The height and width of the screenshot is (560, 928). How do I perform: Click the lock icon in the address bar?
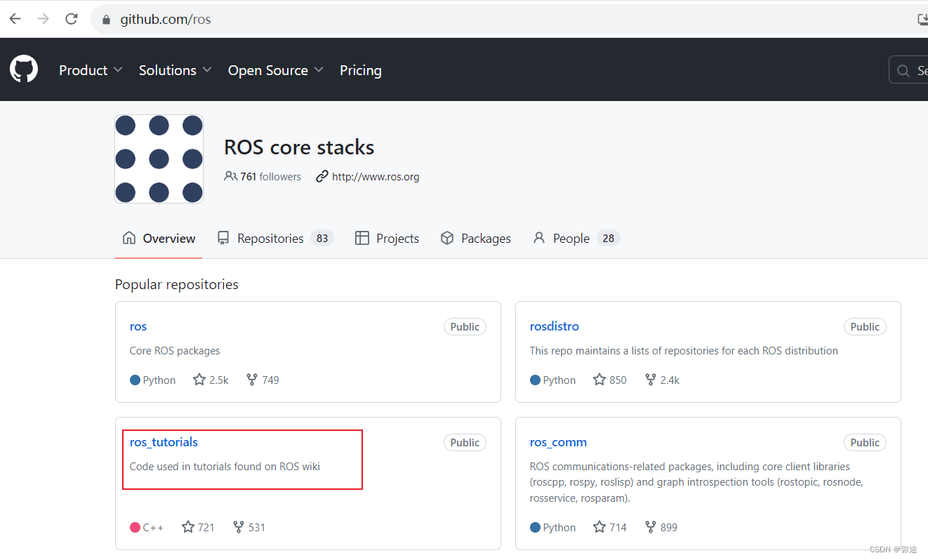coord(107,20)
